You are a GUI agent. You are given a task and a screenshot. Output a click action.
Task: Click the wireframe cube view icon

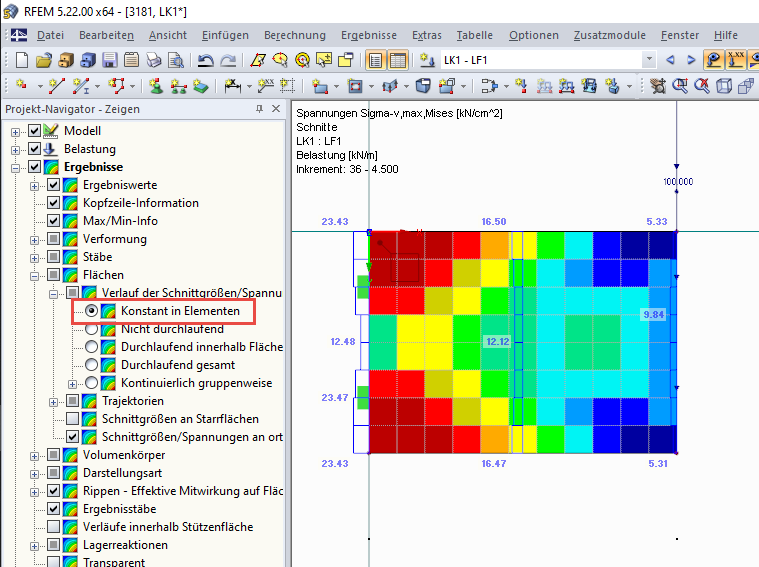(x=724, y=86)
